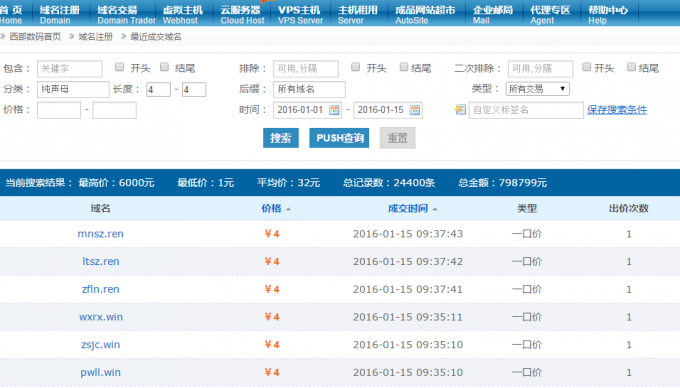Enable the 开头 checkbox for 二次排除
Image resolution: width=680 pixels, height=388 pixels.
pyautogui.click(x=586, y=67)
